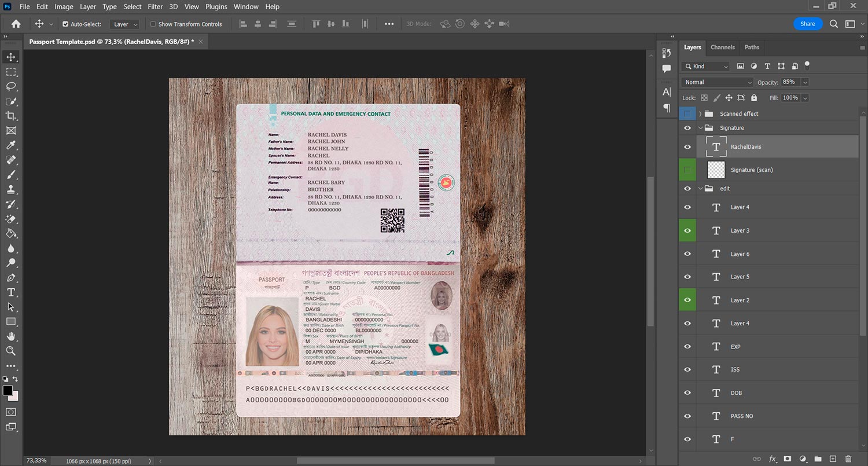Screen dimensions: 868x466
Task: Select the Hand tool
Action: pos(11,336)
